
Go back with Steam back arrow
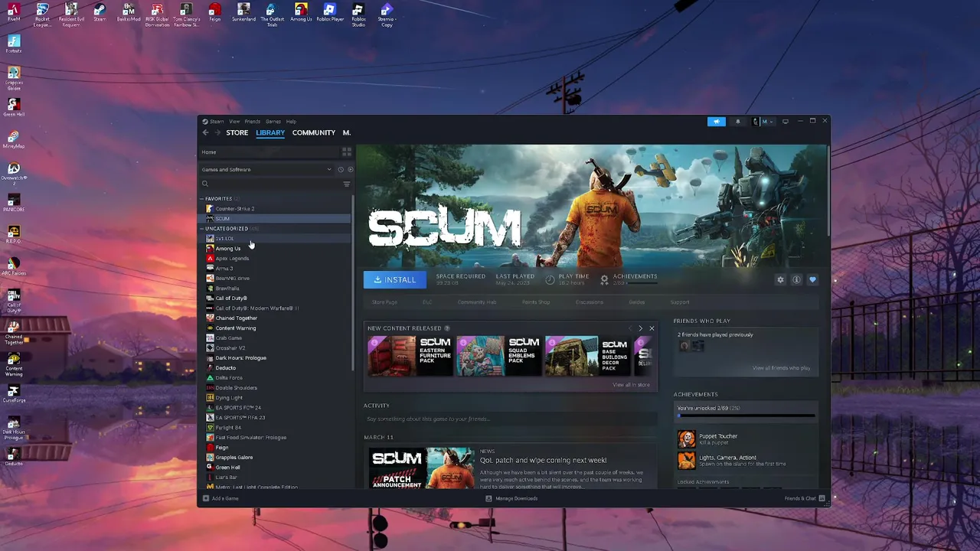[205, 133]
